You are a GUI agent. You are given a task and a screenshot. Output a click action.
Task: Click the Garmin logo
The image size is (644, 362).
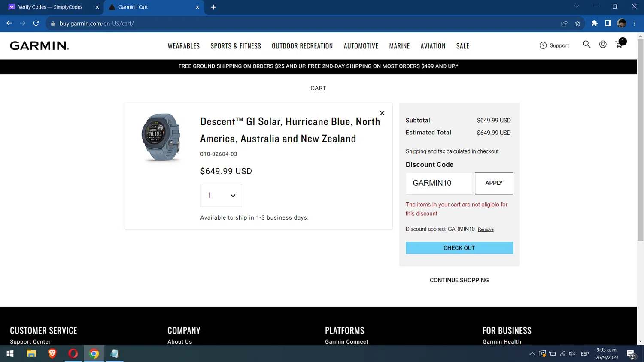(39, 45)
